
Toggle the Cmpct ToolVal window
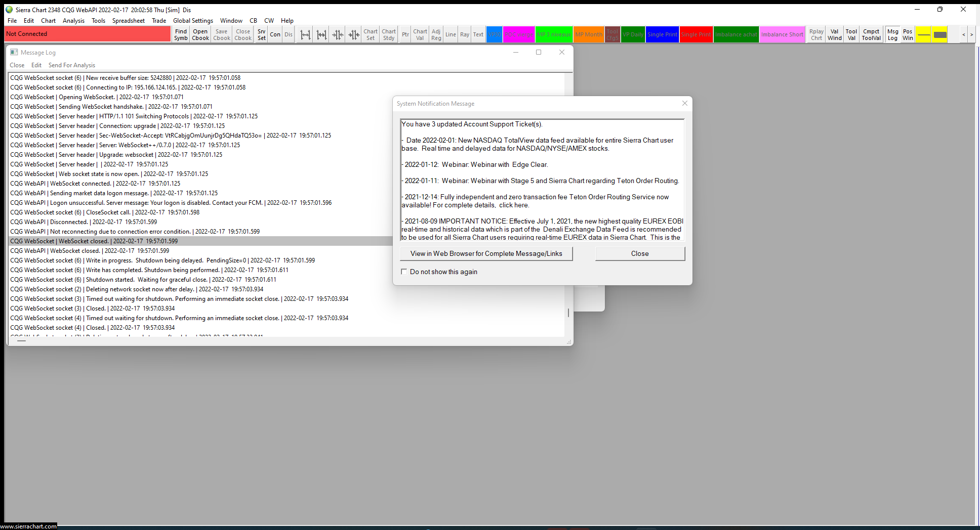click(x=872, y=34)
